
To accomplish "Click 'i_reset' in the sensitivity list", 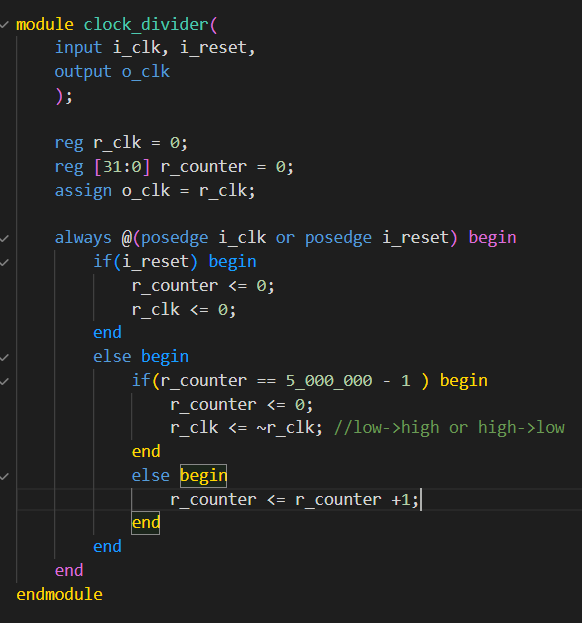I will click(416, 238).
